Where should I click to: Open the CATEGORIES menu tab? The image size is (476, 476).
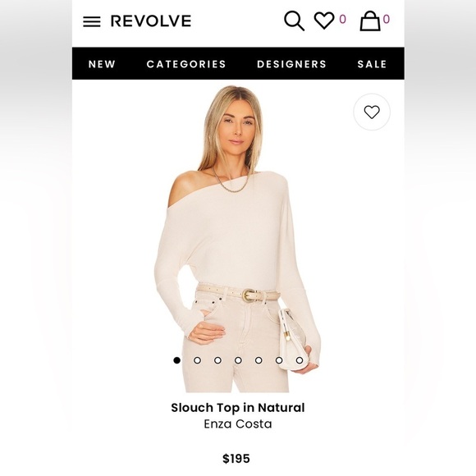coord(186,64)
